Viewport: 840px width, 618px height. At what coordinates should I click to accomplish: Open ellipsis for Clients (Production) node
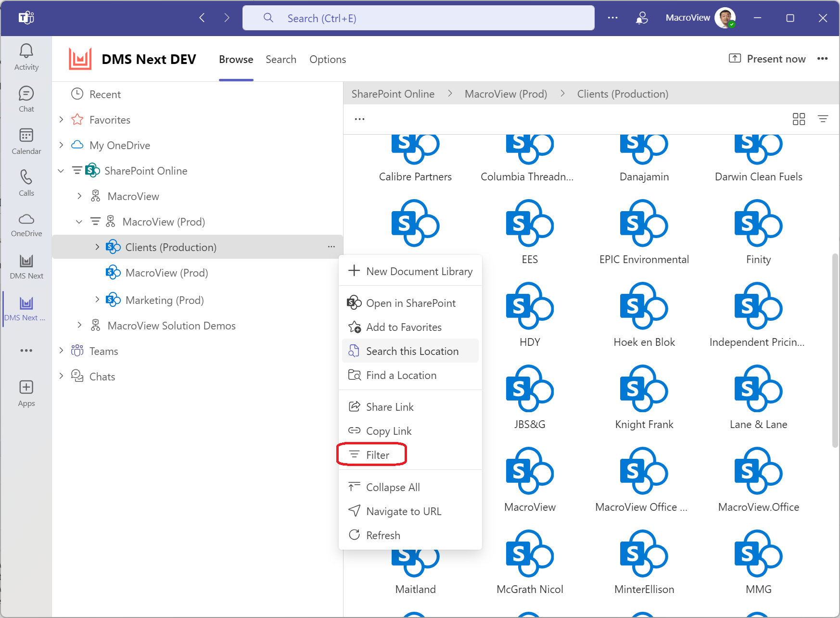pyautogui.click(x=331, y=247)
